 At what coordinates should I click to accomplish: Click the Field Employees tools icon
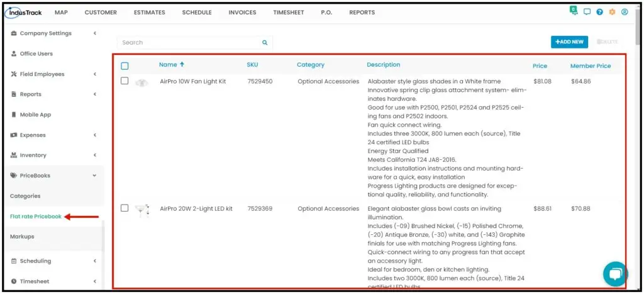[14, 74]
